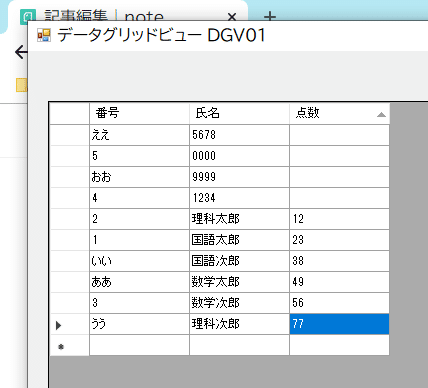Select cell ええ in 番号 column
Image resolution: width=428 pixels, height=388 pixels.
pyautogui.click(x=139, y=135)
